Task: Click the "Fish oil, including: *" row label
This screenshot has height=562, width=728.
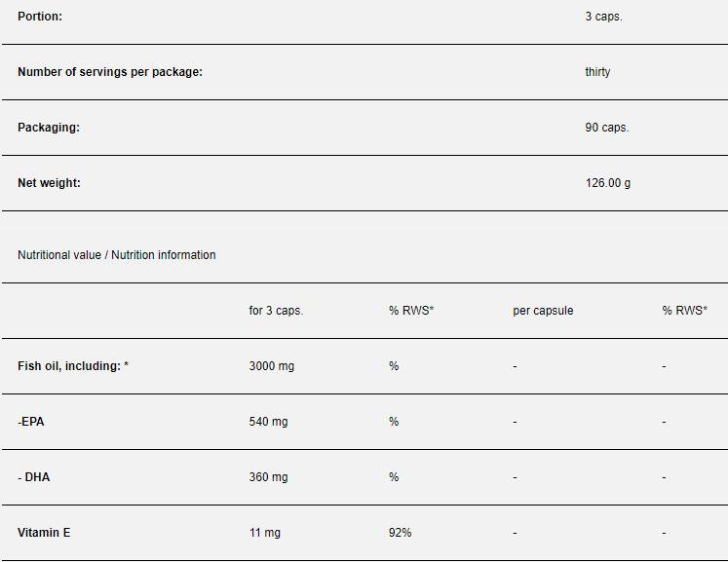Action: (x=73, y=366)
